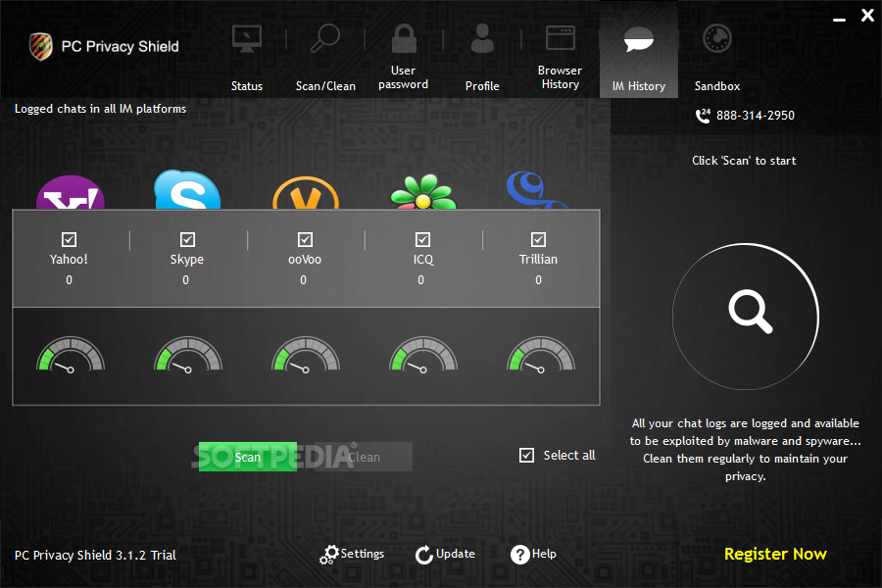Viewport: 882px width, 588px height.
Task: Click the "Click 'Scan' to start" text
Action: pyautogui.click(x=744, y=161)
